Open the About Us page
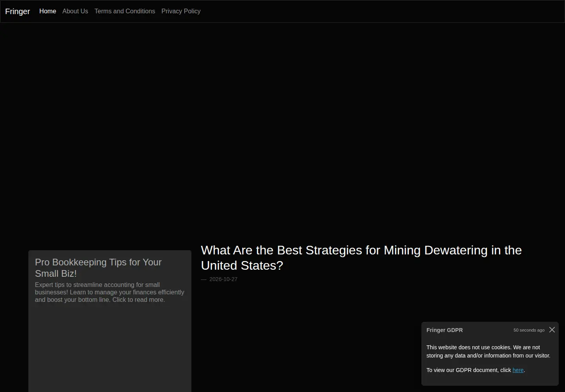565x392 pixels. tap(75, 11)
